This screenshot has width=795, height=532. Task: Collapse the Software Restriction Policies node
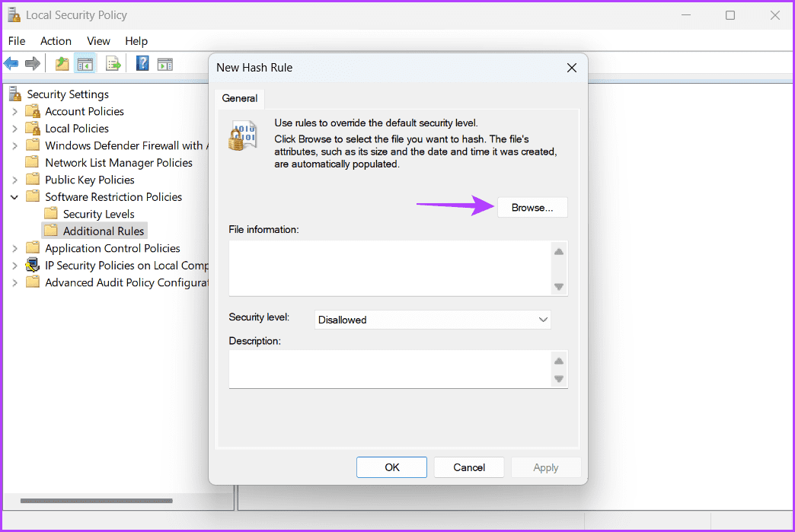tap(14, 197)
